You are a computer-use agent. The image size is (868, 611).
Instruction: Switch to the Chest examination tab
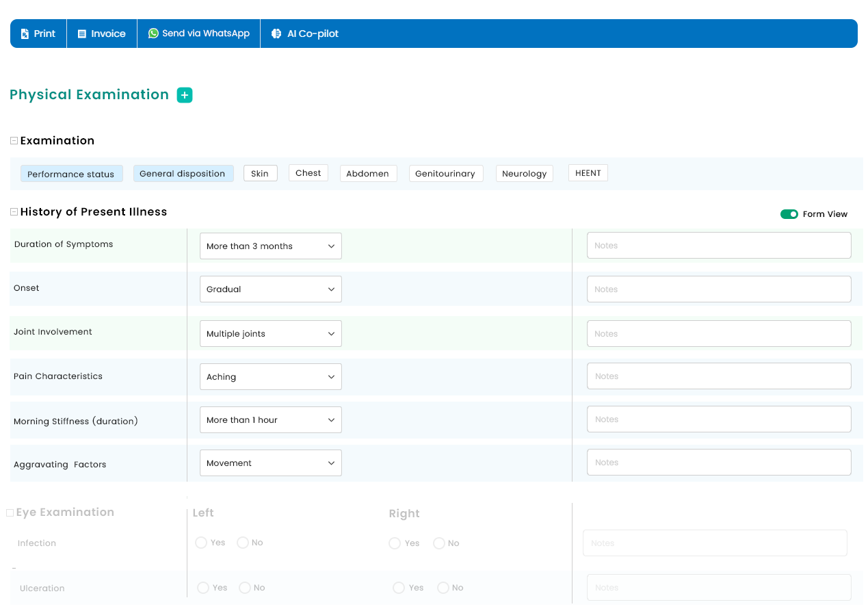click(x=308, y=173)
